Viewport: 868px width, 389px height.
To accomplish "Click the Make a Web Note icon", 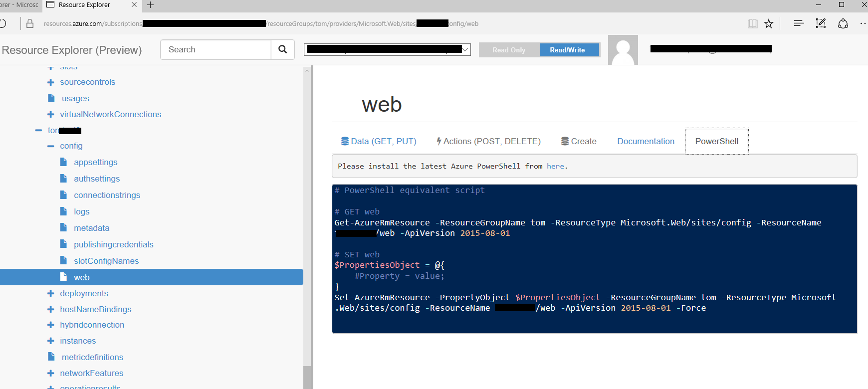I will [821, 23].
